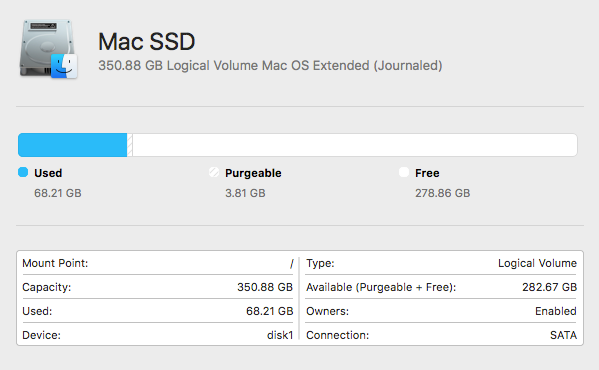Click the Type row showing Logical Volume
This screenshot has height=370, width=599.
tap(441, 263)
